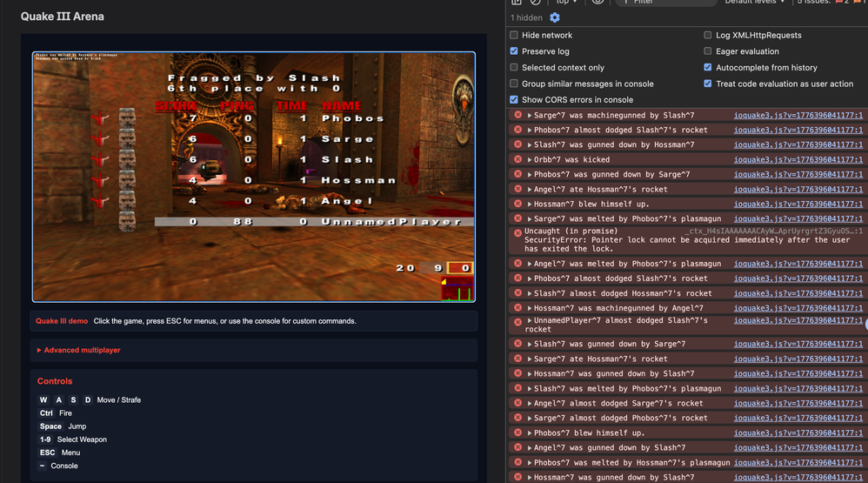The width and height of the screenshot is (868, 483).
Task: Click the 'Quake III Arena' page heading
Action: pyautogui.click(x=62, y=17)
